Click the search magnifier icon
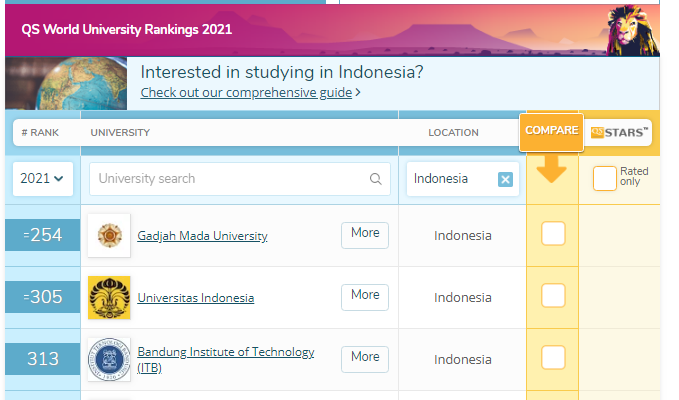Viewport: 679px width, 400px height. click(376, 179)
